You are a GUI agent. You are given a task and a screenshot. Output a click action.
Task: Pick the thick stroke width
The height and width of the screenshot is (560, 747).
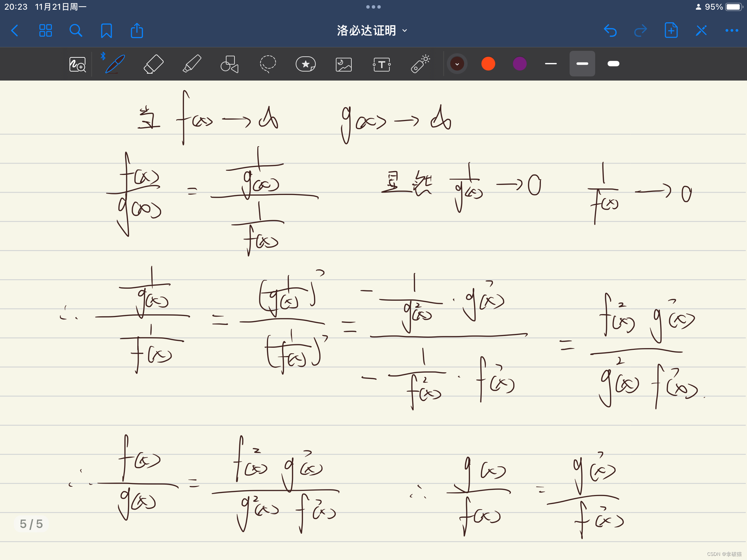613,64
